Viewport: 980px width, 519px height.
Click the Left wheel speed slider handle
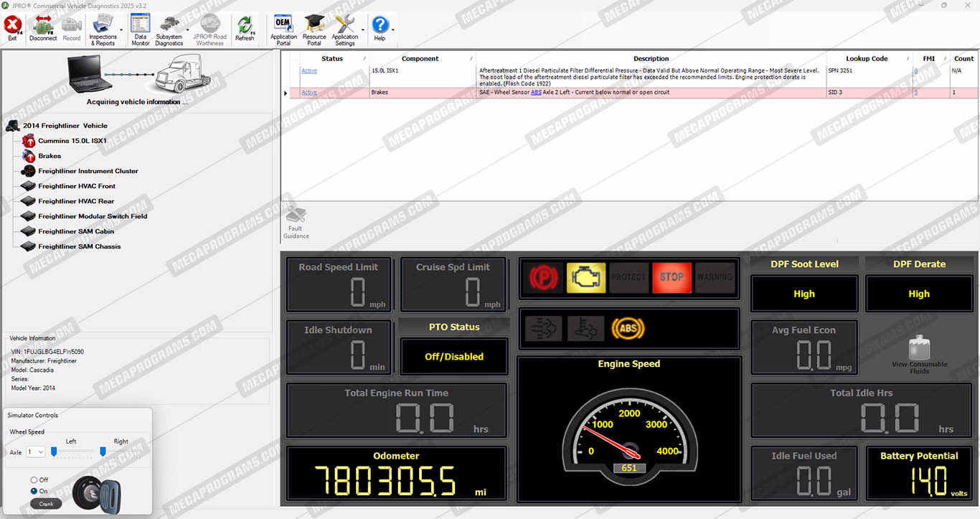[54, 452]
